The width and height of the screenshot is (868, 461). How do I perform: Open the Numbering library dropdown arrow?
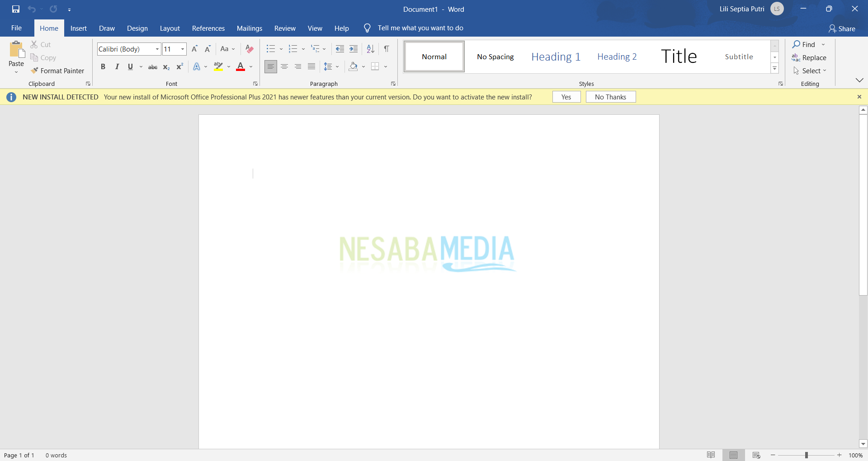click(x=303, y=49)
